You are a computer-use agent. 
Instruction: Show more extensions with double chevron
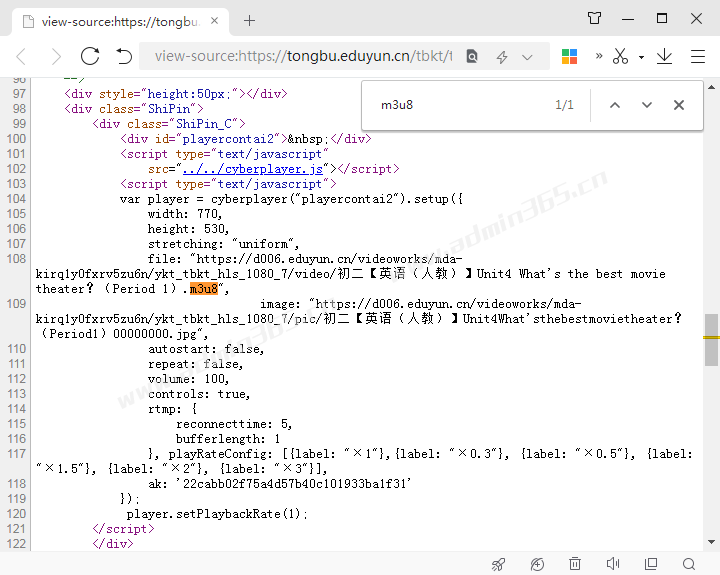point(599,56)
